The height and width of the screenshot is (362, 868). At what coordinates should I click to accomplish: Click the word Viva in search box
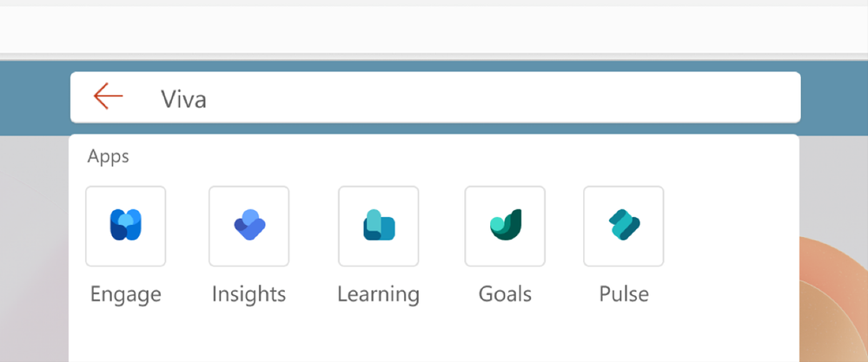tap(184, 99)
